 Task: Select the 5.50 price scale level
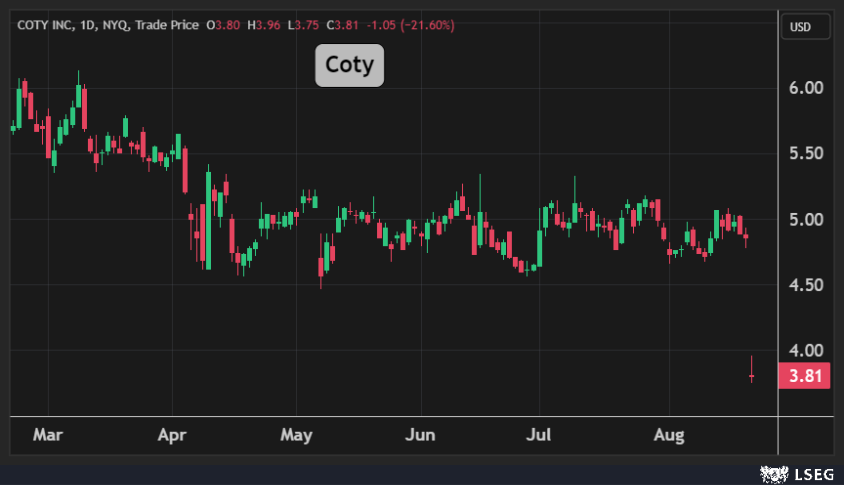(806, 154)
